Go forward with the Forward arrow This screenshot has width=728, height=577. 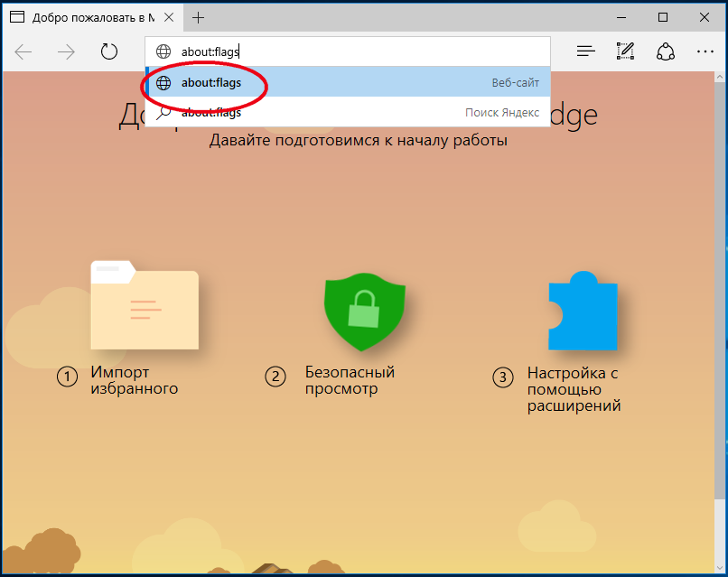[66, 52]
